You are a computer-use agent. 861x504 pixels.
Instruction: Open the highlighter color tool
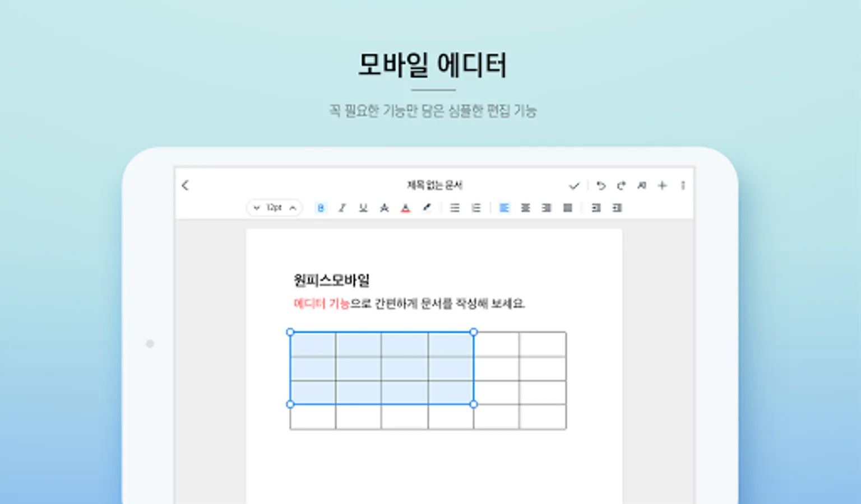tap(427, 208)
